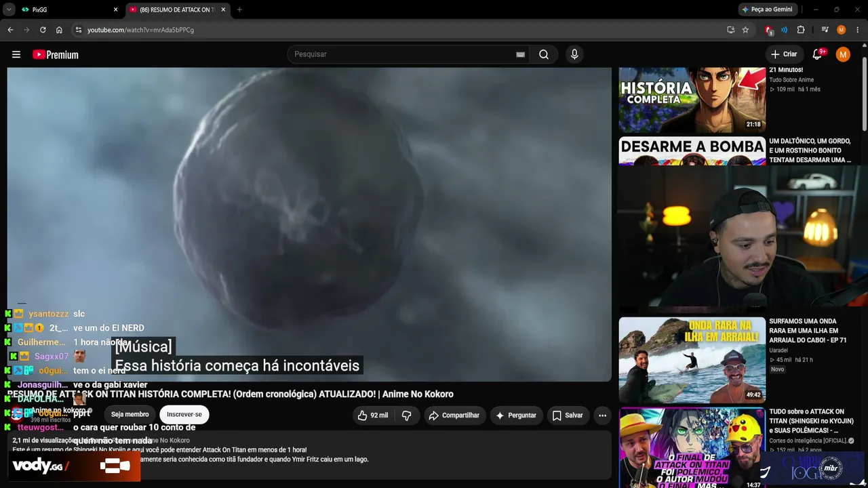Open Cortes do Inteligência channel link

(x=808, y=441)
